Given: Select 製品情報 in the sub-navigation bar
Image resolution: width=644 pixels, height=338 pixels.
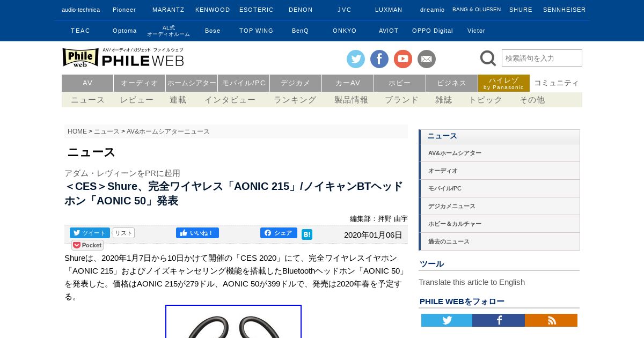Looking at the screenshot, I should (351, 100).
